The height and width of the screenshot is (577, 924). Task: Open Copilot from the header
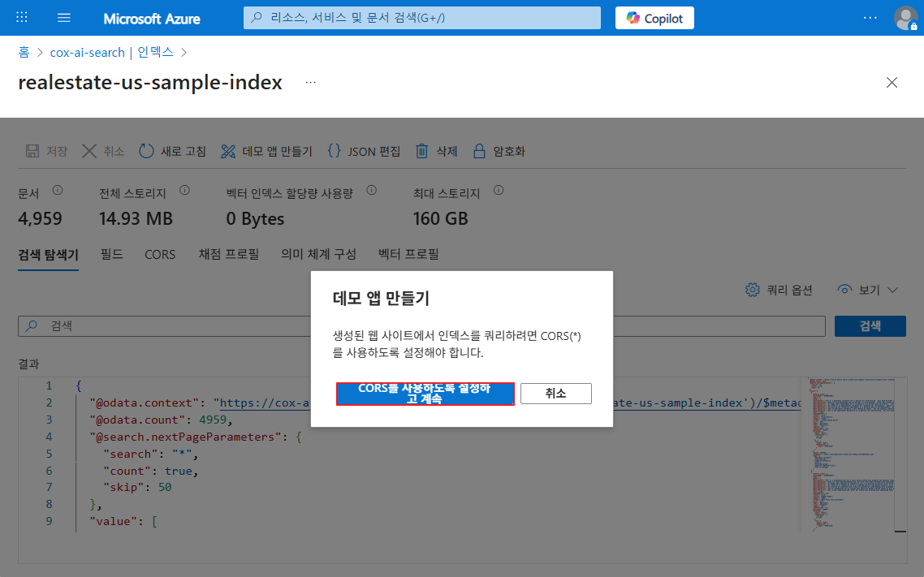click(654, 18)
